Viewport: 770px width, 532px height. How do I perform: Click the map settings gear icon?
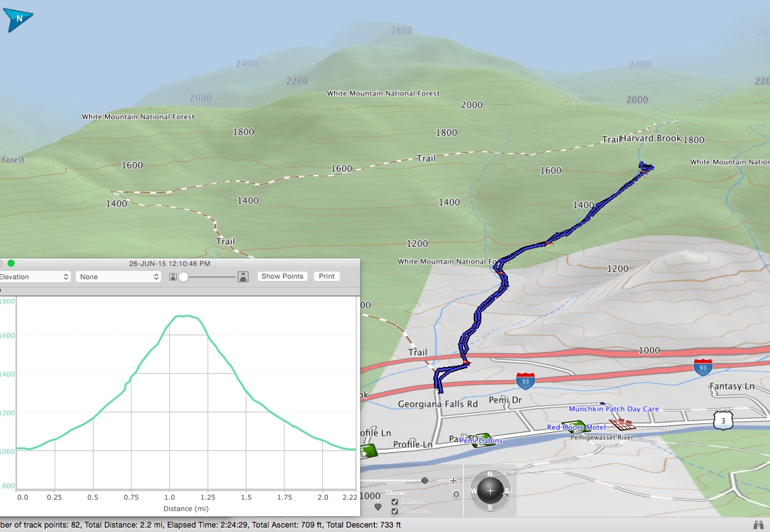pyautogui.click(x=456, y=495)
